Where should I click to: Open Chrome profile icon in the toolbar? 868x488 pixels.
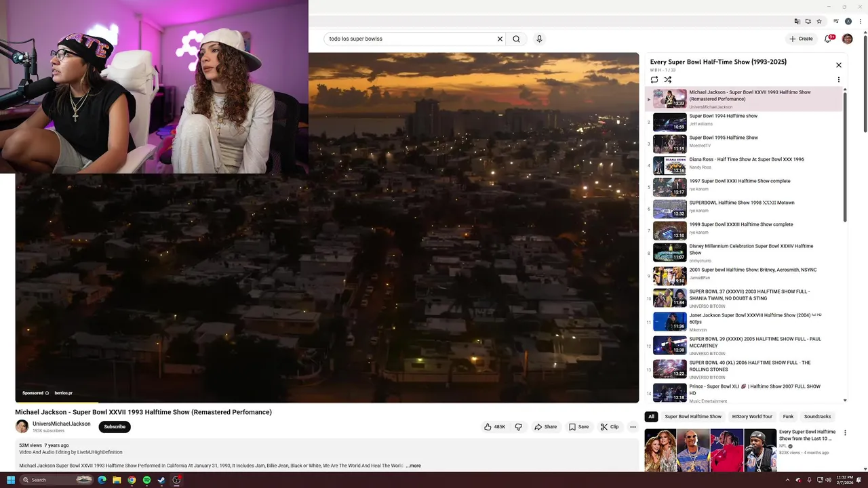848,22
